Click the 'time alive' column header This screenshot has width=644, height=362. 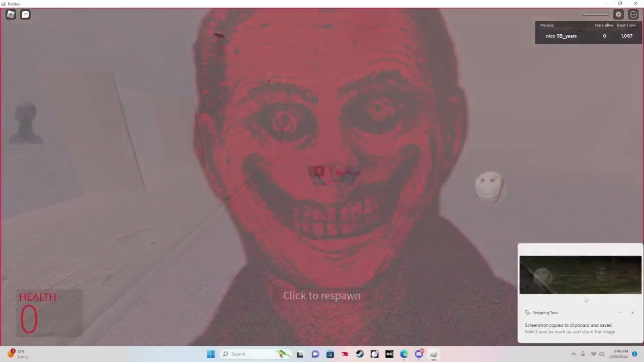604,25
